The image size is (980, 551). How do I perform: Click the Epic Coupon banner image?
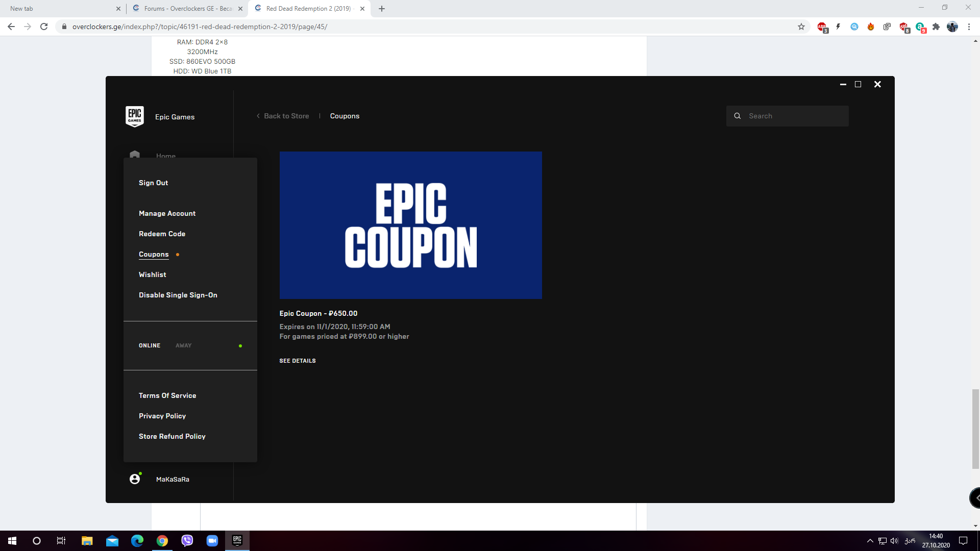pos(410,225)
